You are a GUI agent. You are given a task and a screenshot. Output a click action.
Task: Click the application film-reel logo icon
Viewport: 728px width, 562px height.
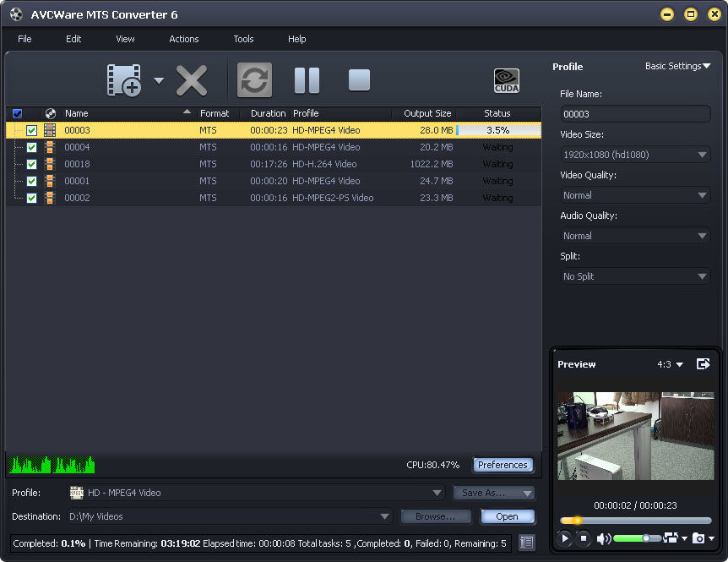16,14
